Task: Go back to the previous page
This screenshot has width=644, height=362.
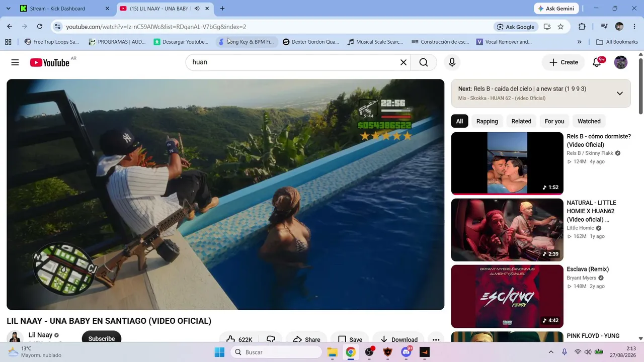Action: point(10,27)
